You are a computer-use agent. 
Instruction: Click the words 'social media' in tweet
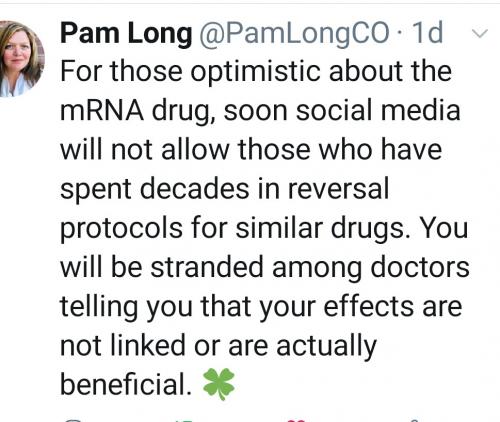point(378,111)
